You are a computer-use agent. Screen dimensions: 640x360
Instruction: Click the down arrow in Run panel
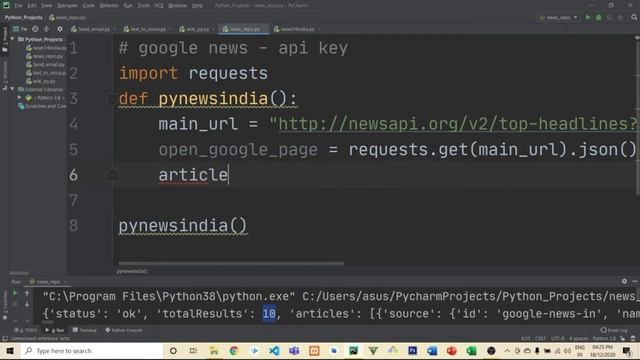(x=27, y=304)
